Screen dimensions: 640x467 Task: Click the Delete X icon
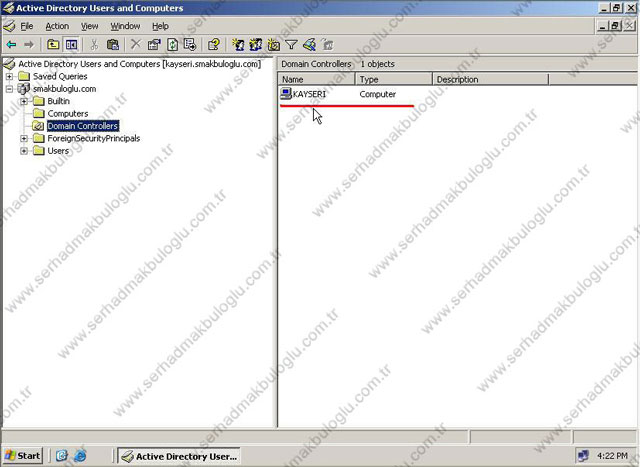point(136,44)
